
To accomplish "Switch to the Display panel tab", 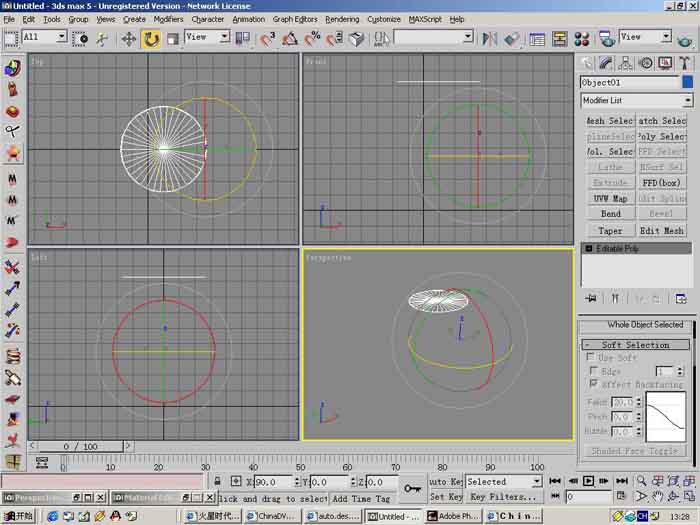I will coord(665,63).
